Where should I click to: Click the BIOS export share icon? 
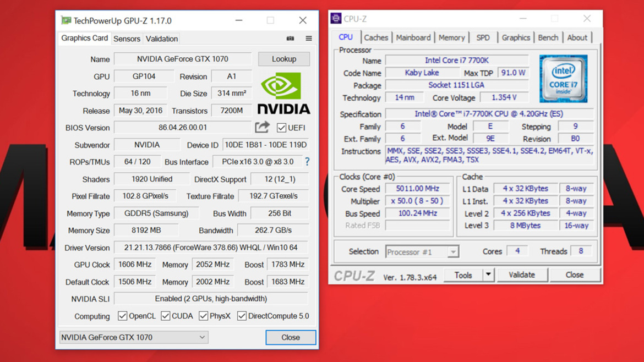click(x=262, y=127)
